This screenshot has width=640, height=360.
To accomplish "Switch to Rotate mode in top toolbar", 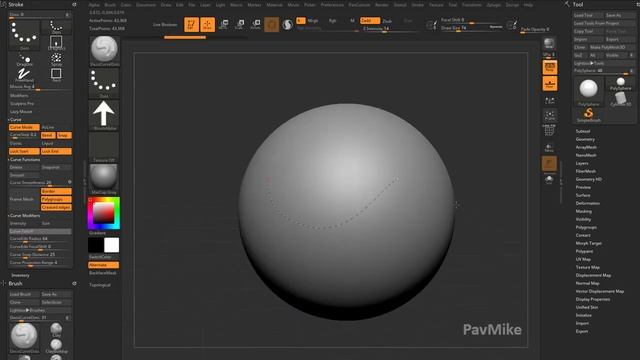I will (x=256, y=24).
